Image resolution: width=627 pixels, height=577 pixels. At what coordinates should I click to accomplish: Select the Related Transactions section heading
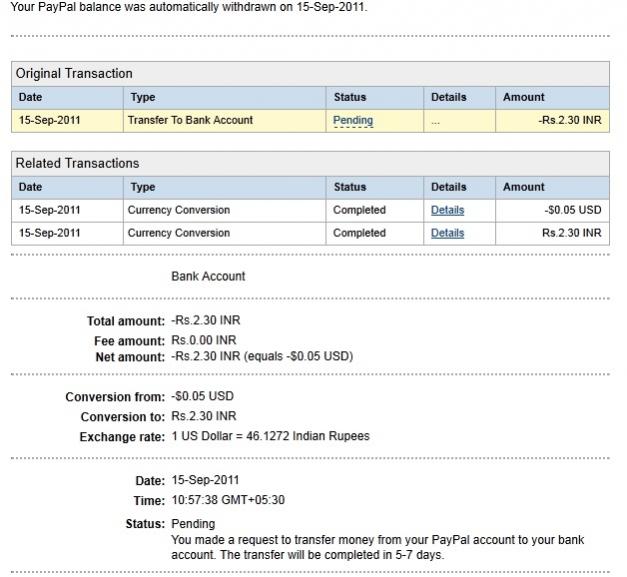pyautogui.click(x=77, y=163)
